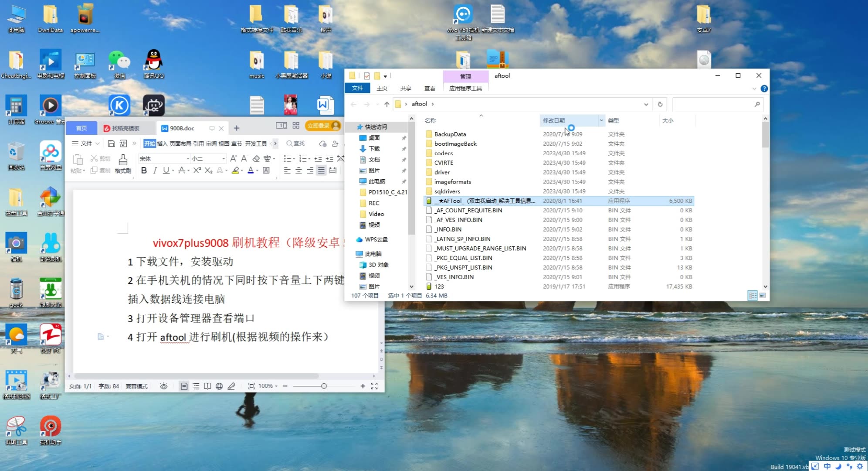Switch to details view in Explorer
This screenshot has height=471, width=868.
click(753, 296)
